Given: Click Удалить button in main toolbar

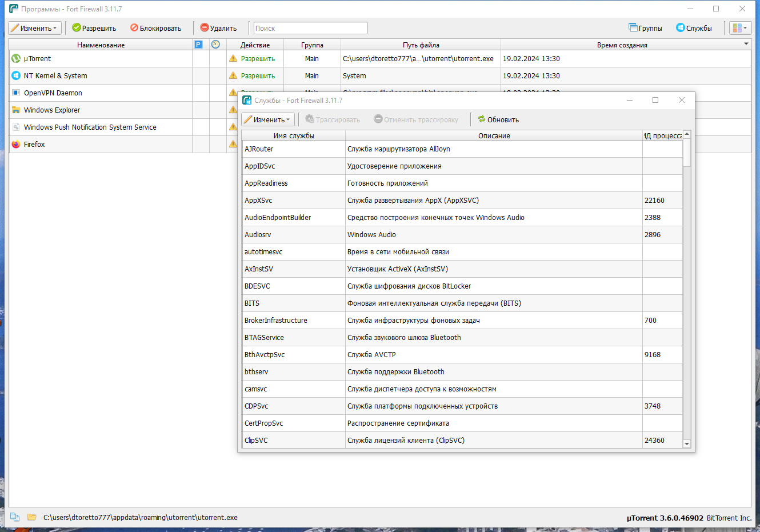Looking at the screenshot, I should coord(218,28).
